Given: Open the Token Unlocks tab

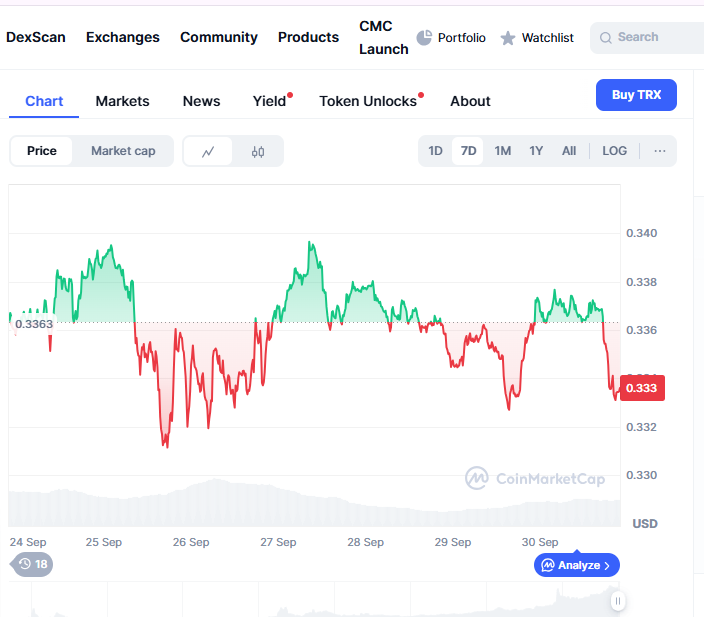Looking at the screenshot, I should click(x=367, y=101).
